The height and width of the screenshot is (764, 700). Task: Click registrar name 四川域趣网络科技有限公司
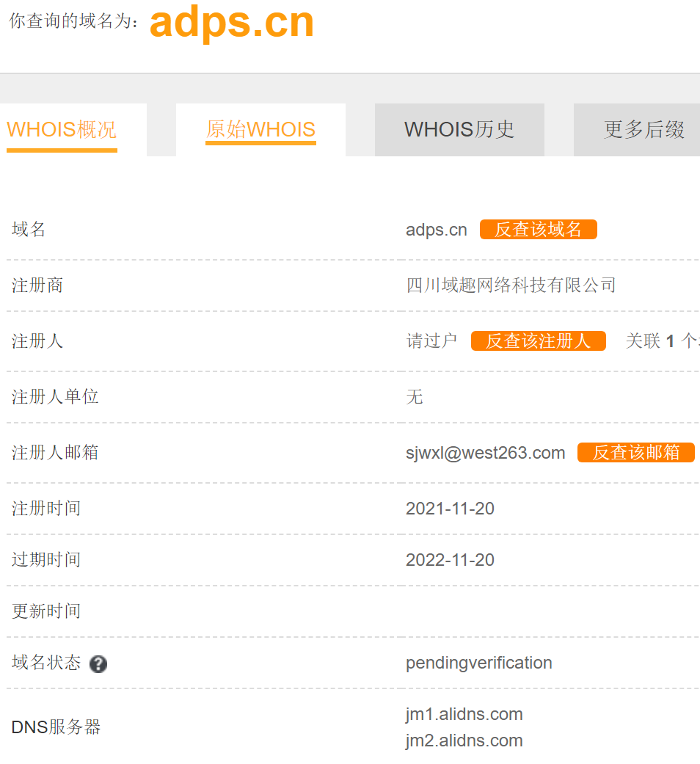pos(511,285)
